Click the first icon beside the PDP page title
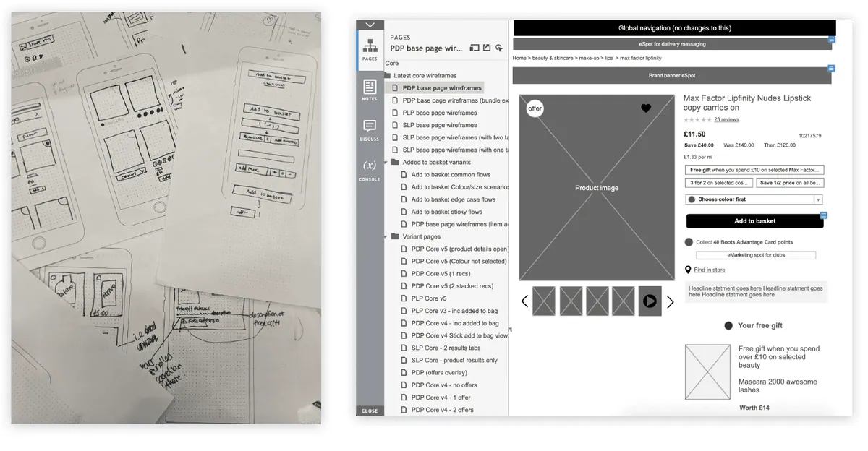The height and width of the screenshot is (451, 868). 475,48
